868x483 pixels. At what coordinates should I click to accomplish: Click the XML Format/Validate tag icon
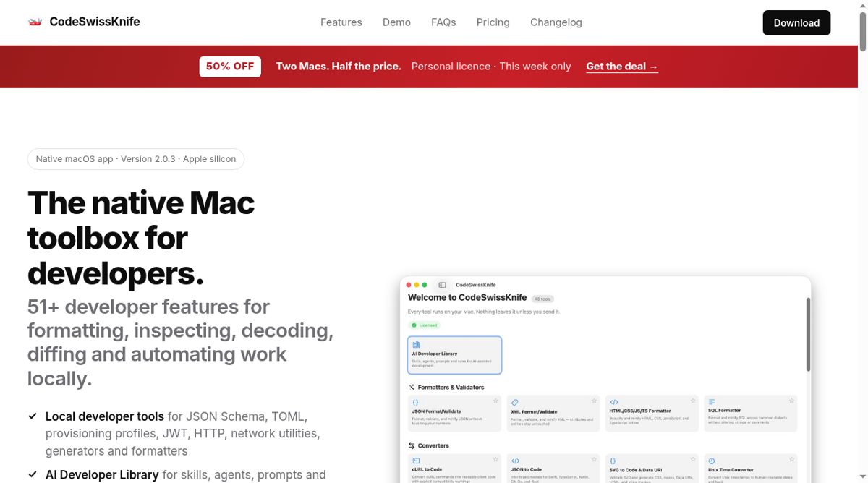(514, 402)
